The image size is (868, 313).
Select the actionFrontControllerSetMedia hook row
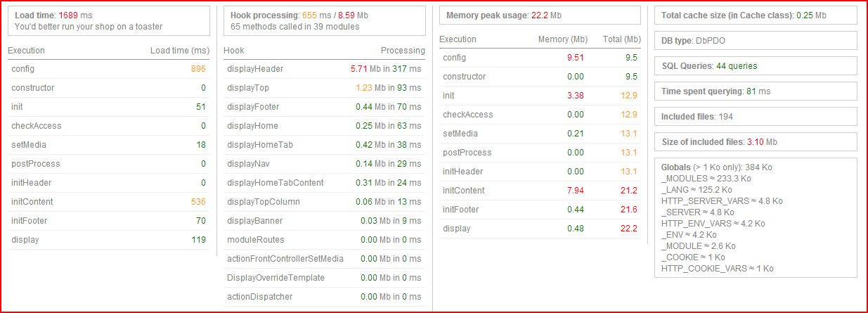[x=325, y=259]
